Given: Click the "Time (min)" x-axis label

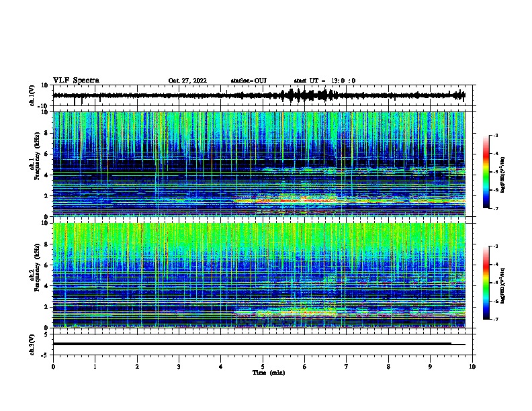Looking at the screenshot, I should click(x=269, y=373).
